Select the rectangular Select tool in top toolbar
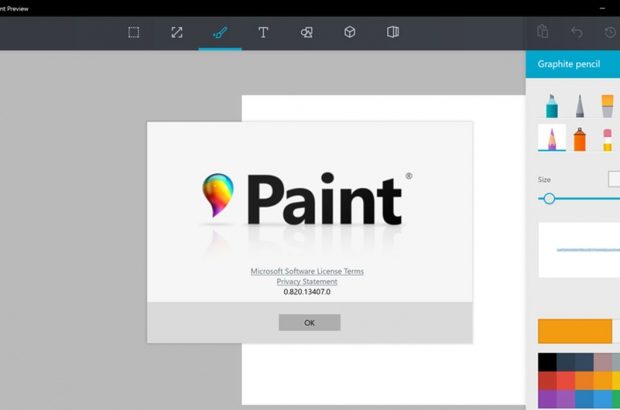This screenshot has height=410, width=620. point(134,32)
